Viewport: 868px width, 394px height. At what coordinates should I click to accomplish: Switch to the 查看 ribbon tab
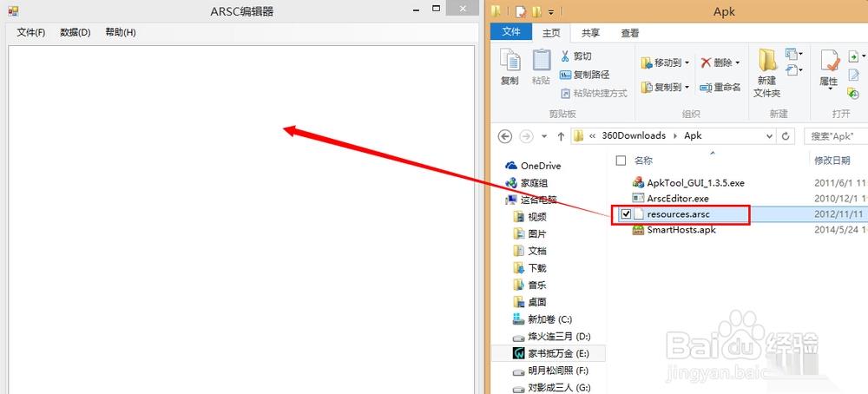[x=630, y=33]
